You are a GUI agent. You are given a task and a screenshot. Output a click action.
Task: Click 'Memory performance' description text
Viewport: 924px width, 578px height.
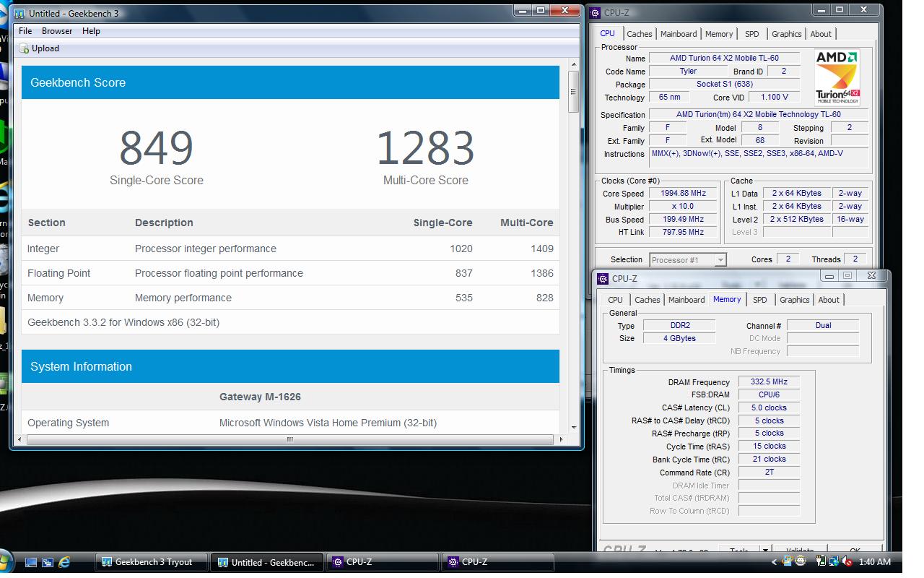(x=183, y=298)
